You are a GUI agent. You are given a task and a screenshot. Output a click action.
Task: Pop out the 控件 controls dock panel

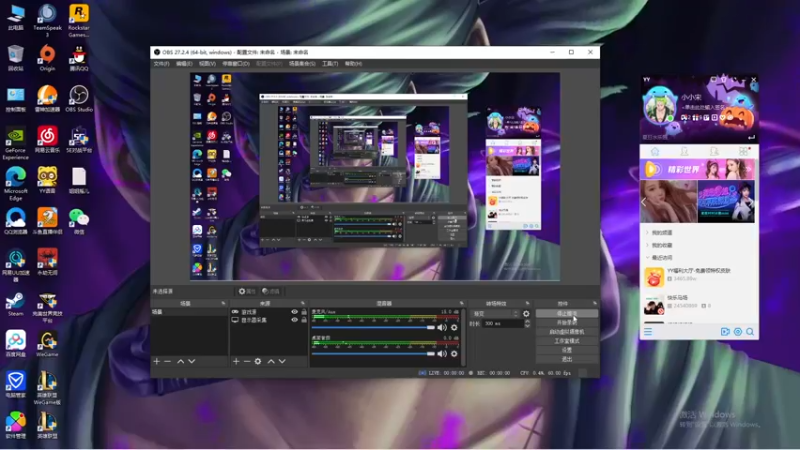594,304
